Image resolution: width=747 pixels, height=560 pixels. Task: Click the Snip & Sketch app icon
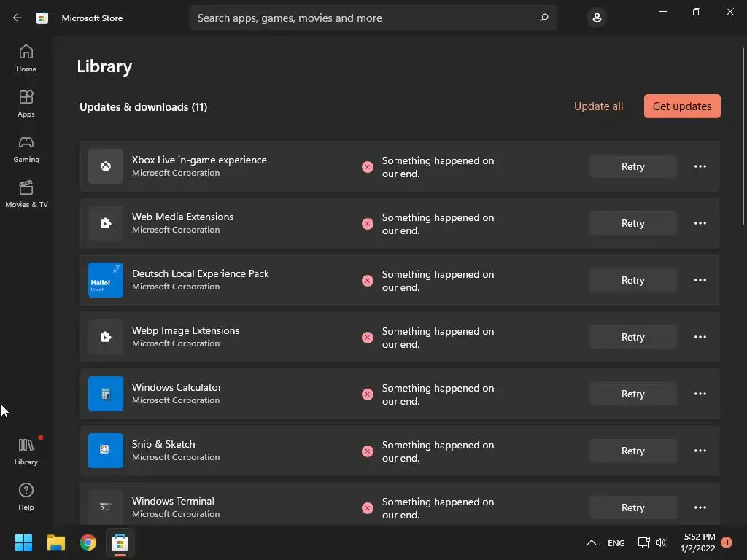(x=106, y=451)
